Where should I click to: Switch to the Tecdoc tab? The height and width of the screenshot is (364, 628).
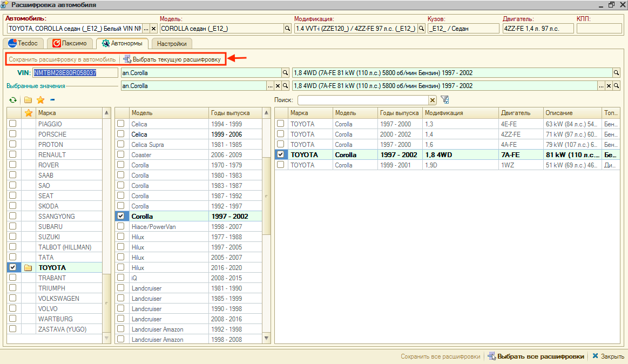(x=23, y=43)
